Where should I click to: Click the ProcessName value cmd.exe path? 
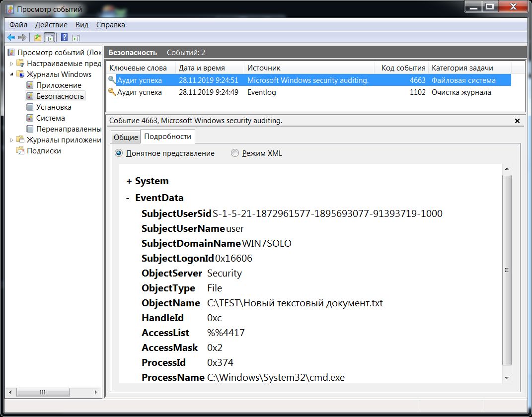pyautogui.click(x=276, y=377)
